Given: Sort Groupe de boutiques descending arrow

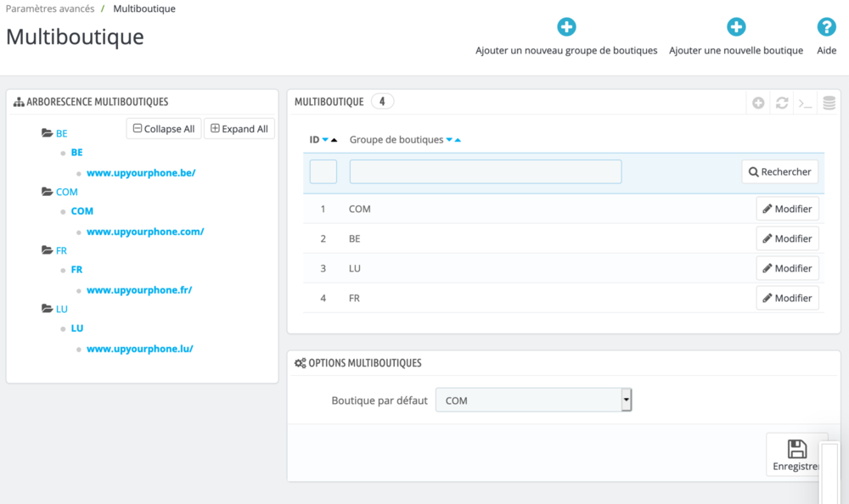Looking at the screenshot, I should (x=449, y=140).
